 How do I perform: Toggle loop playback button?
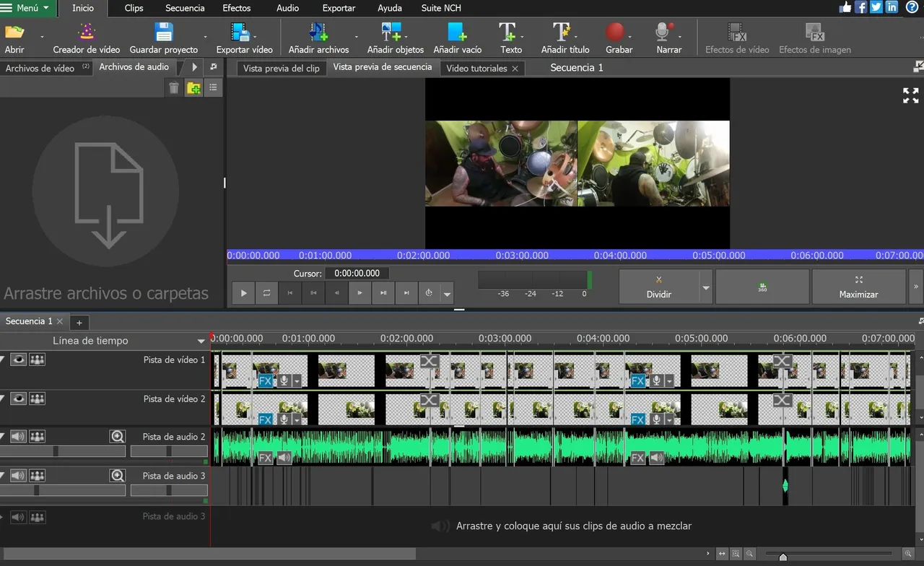point(266,292)
